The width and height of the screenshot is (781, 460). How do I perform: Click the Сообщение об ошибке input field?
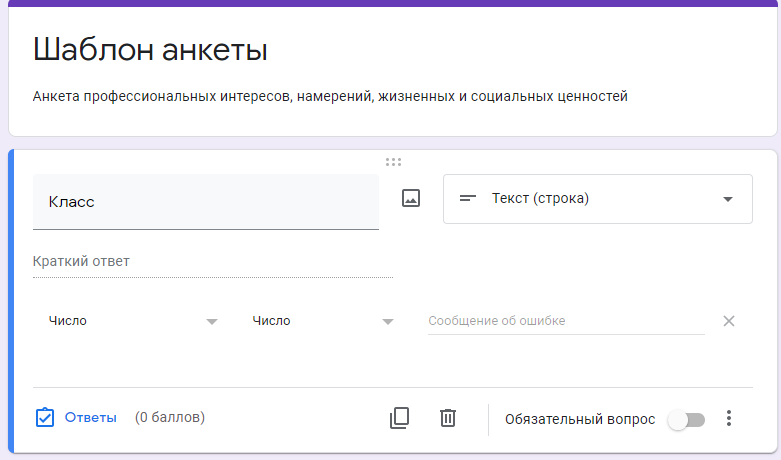(x=565, y=321)
